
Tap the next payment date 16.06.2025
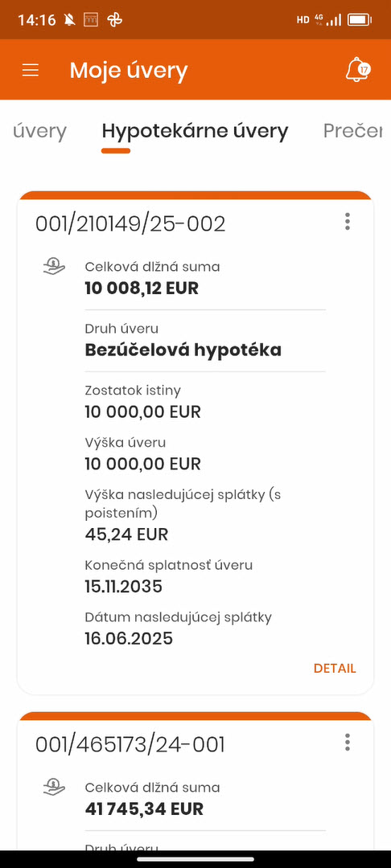(129, 638)
